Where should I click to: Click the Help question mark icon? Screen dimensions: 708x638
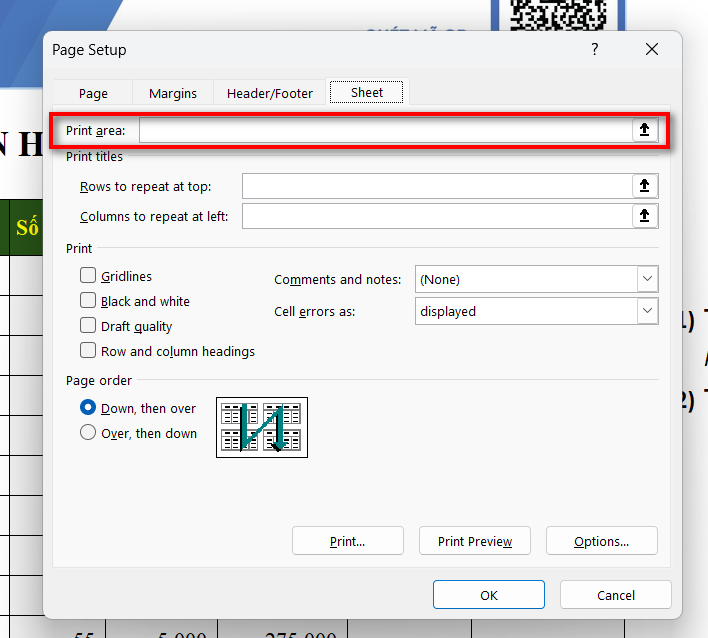594,50
